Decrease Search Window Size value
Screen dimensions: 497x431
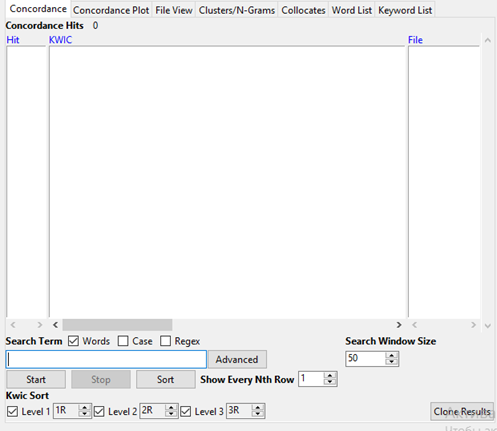pyautogui.click(x=391, y=362)
